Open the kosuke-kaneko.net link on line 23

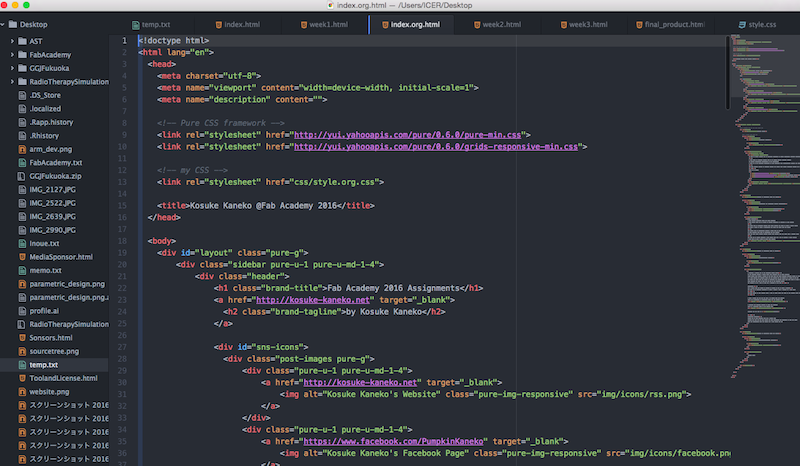click(x=313, y=300)
